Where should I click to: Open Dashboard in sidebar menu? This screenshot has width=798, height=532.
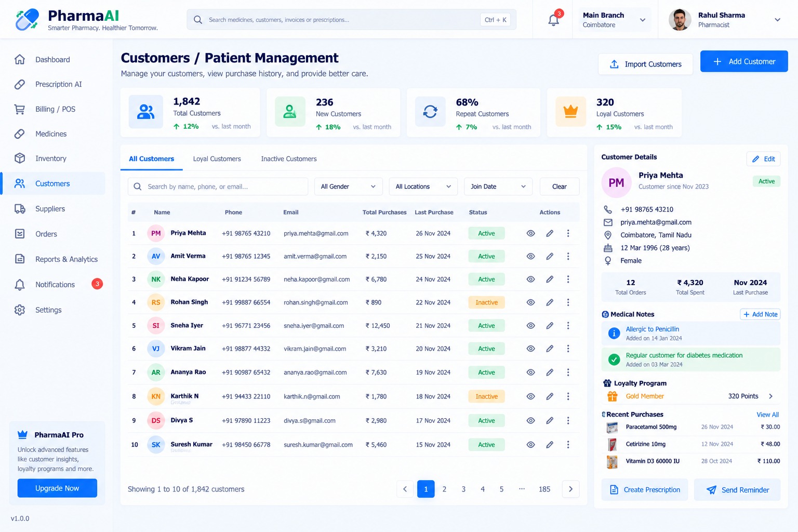[x=54, y=60]
